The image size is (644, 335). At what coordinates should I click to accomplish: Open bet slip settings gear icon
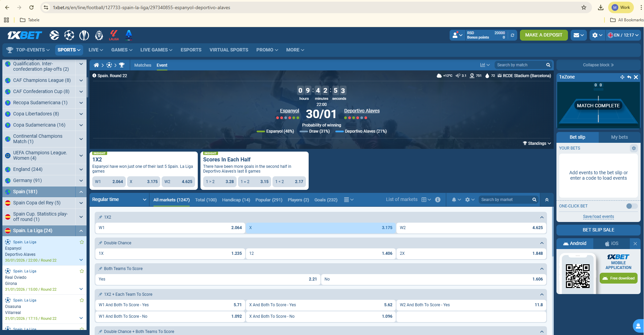(634, 148)
